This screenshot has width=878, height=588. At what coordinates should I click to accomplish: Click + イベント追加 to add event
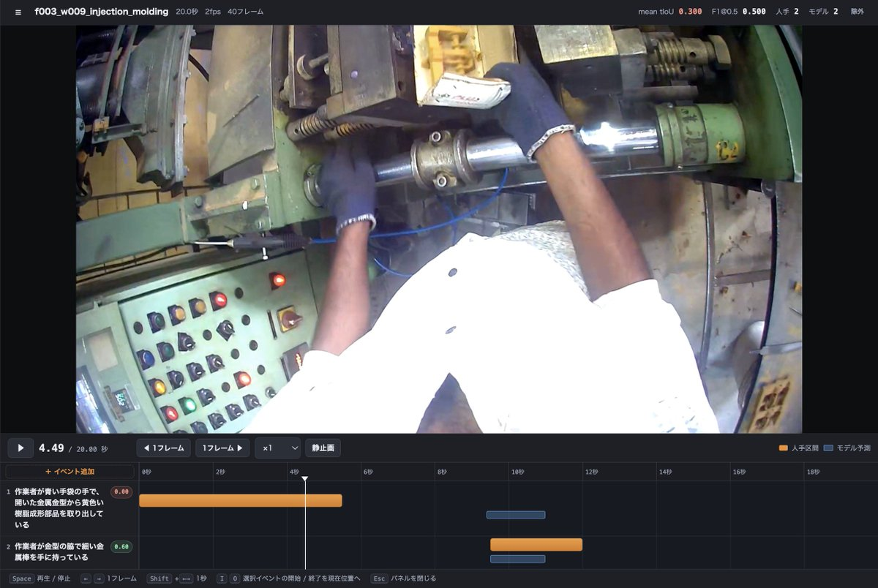(70, 472)
